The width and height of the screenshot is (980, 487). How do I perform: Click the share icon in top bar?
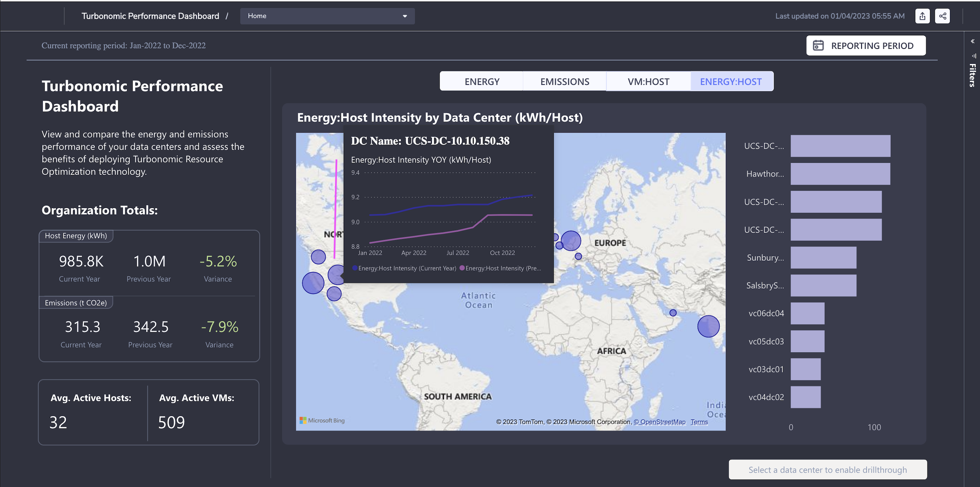pyautogui.click(x=942, y=16)
